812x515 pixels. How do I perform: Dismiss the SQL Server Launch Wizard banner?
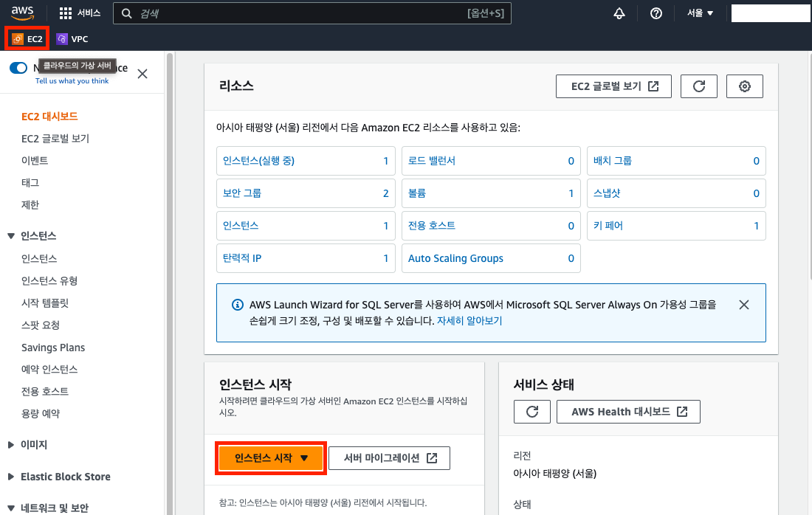[x=743, y=305]
